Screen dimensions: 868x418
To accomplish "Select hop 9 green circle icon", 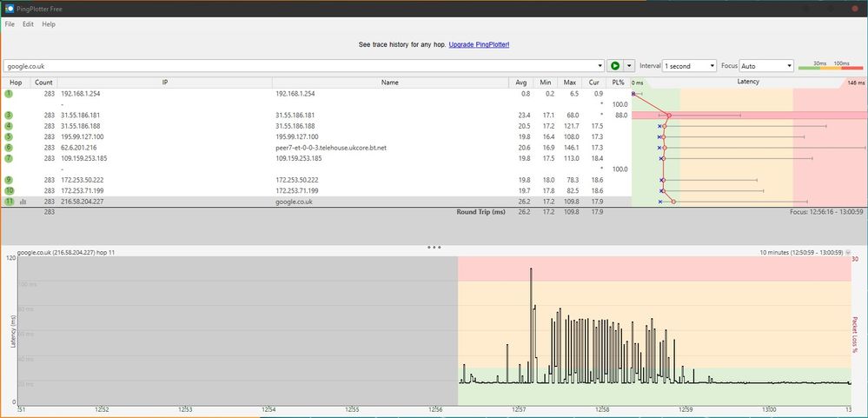I will (9, 180).
